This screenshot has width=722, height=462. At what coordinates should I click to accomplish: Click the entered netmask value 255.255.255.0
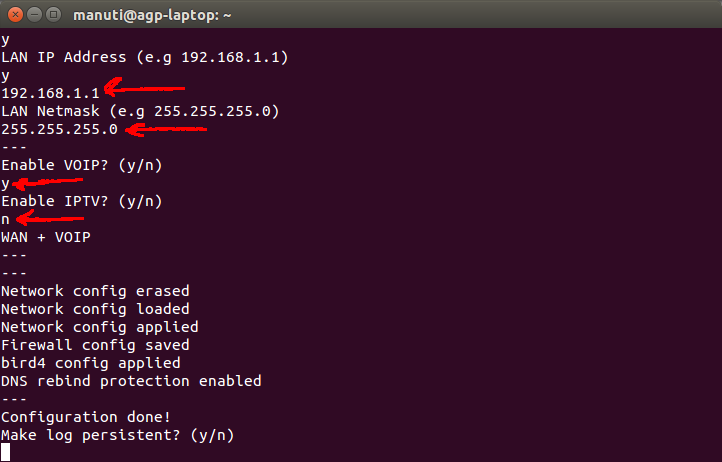(x=60, y=129)
